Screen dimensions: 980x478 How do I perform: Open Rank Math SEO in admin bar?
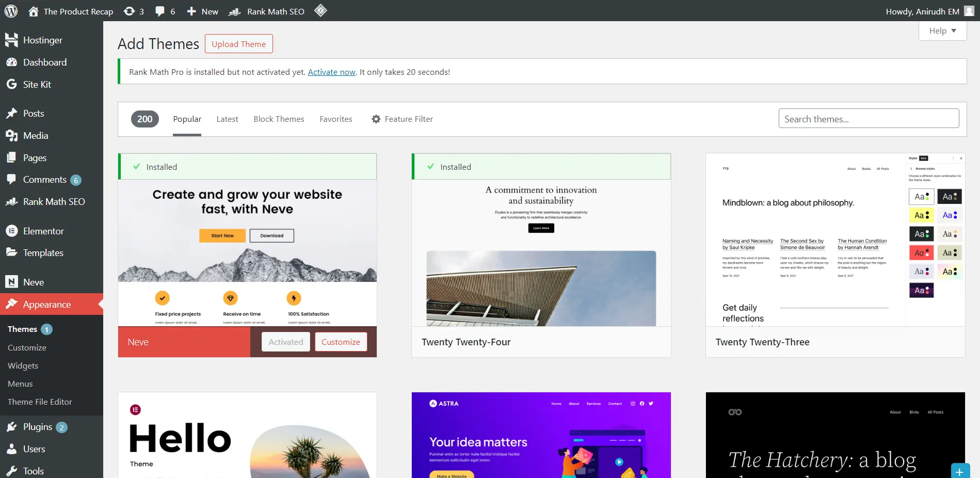click(x=267, y=11)
